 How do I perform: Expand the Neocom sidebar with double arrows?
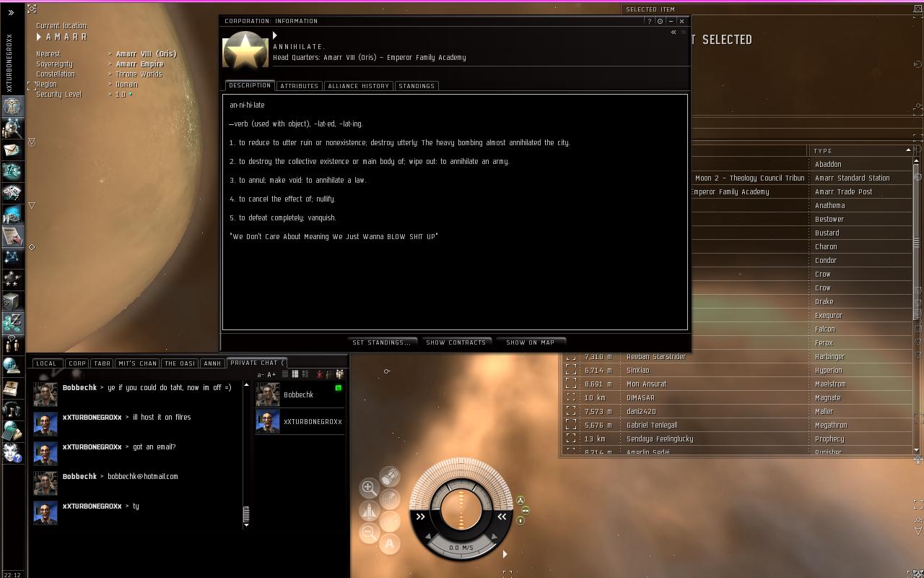[x=12, y=12]
